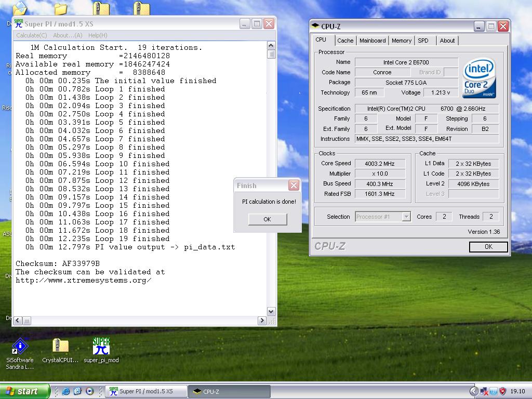Click the Instructions field listing MMX, SSE

click(427, 139)
